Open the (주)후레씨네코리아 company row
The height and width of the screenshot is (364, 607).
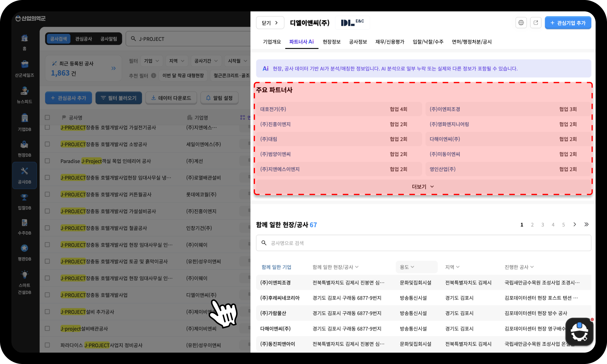tap(424, 298)
